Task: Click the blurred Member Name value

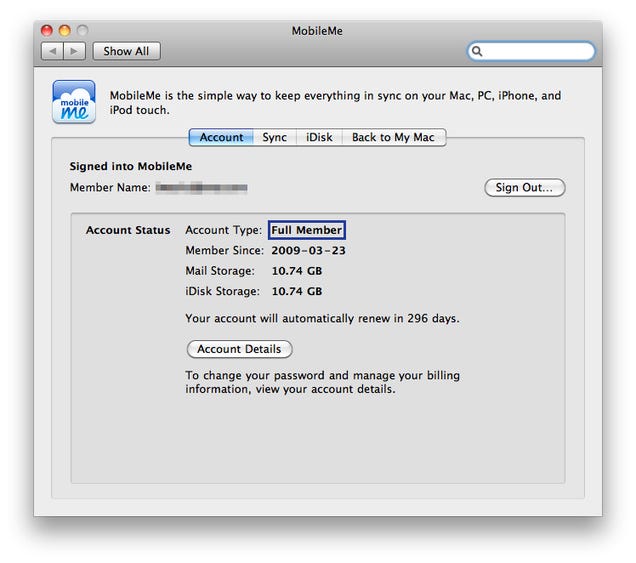Action: pos(202,187)
